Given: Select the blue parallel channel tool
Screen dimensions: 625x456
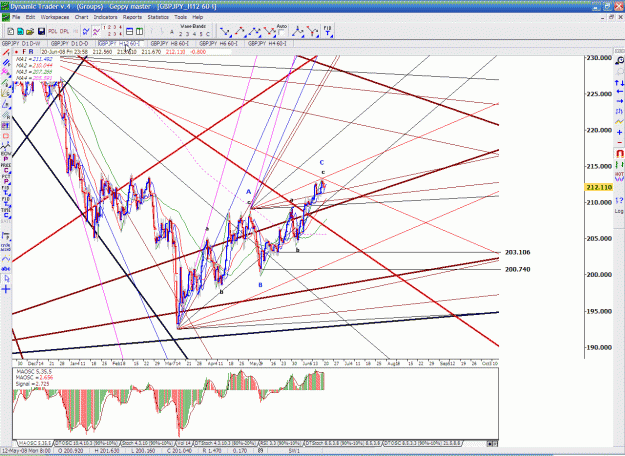Looking at the screenshot, I should click(x=6, y=63).
